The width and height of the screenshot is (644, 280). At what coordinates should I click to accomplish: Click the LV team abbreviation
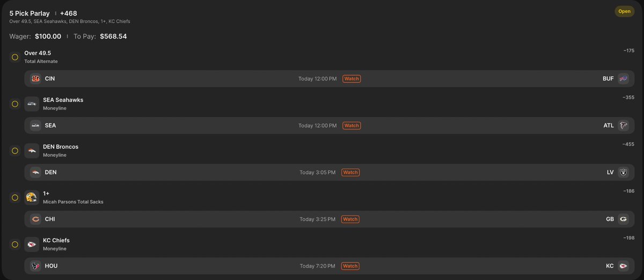610,172
